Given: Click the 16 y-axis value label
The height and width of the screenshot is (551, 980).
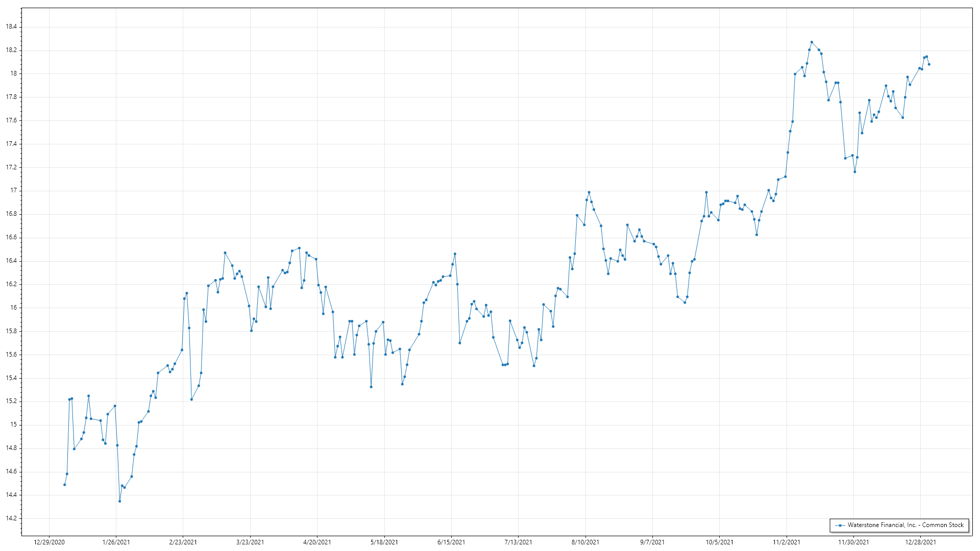Looking at the screenshot, I should point(14,308).
